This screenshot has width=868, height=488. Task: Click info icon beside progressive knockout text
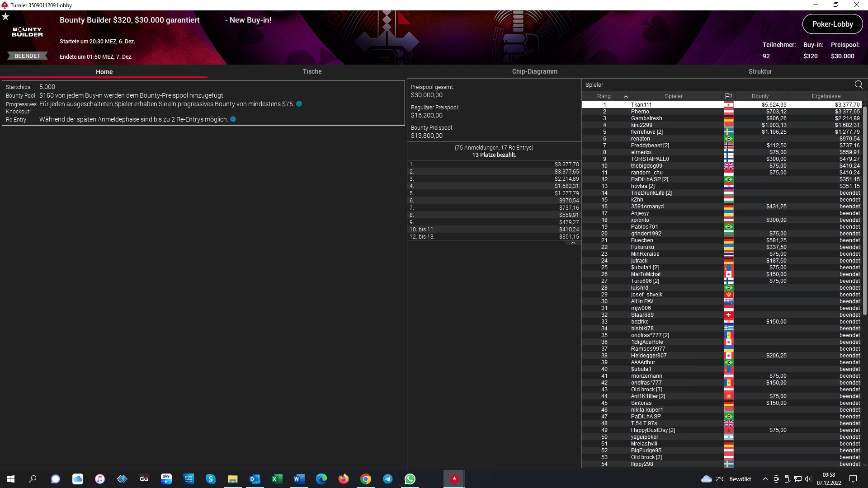coord(299,104)
